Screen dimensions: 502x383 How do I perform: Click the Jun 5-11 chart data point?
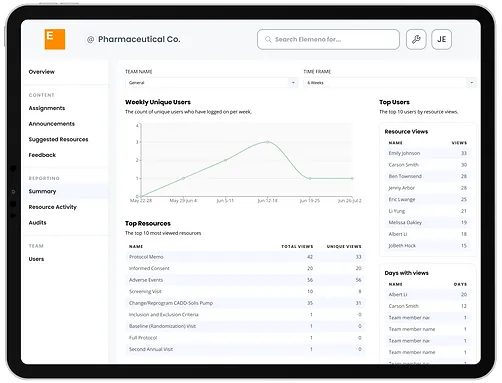(x=225, y=160)
